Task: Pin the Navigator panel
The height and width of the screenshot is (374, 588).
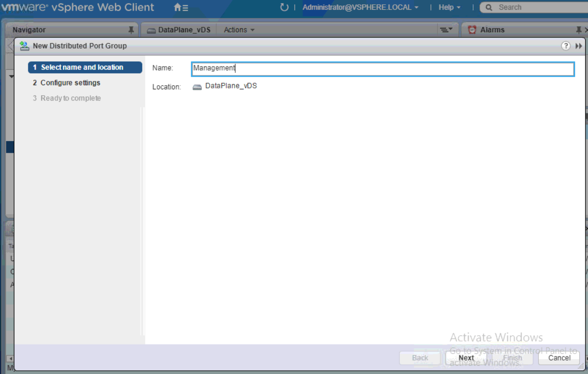Action: point(131,30)
